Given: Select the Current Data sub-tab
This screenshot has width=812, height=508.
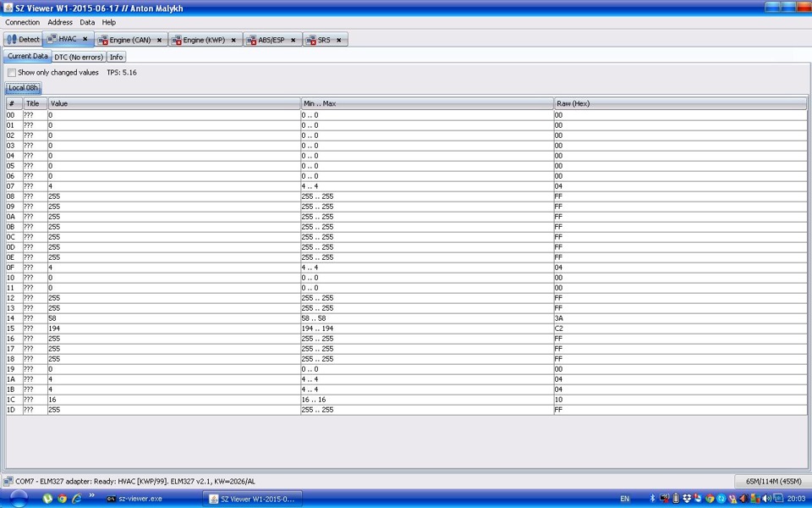Looking at the screenshot, I should pos(27,56).
